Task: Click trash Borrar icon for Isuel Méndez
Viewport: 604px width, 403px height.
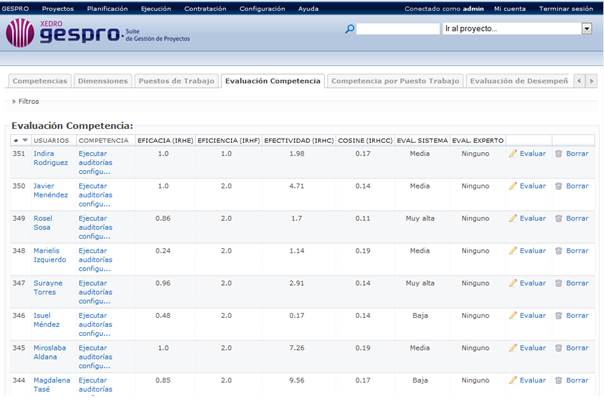Action: [559, 315]
